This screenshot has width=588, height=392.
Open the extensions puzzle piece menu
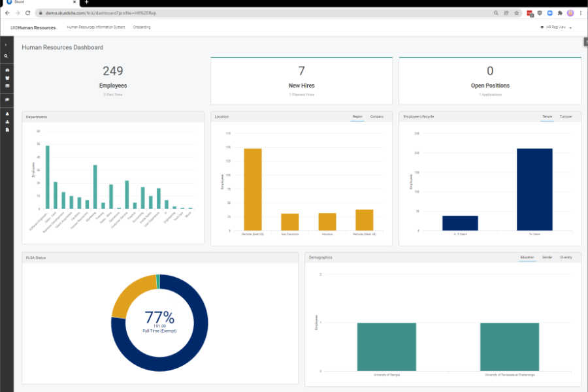pos(560,13)
